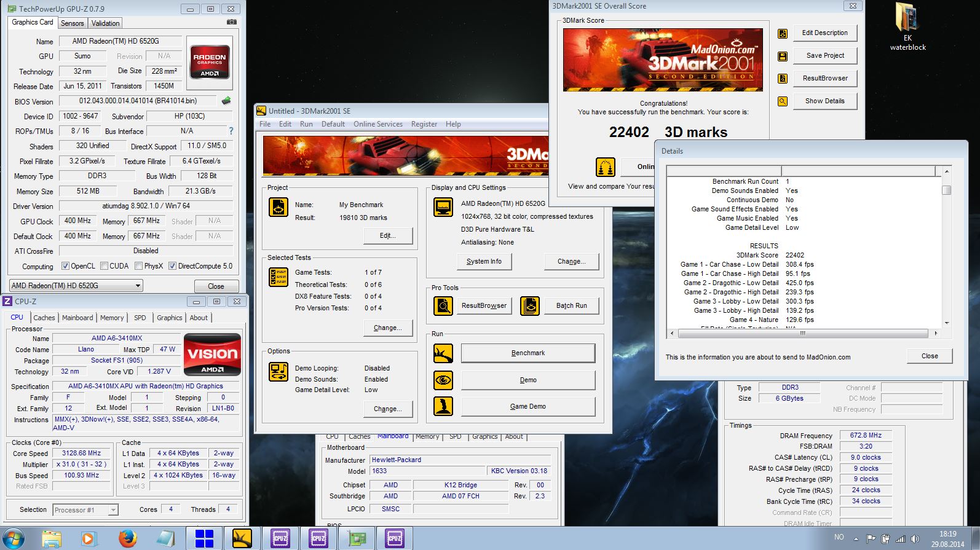Image resolution: width=980 pixels, height=550 pixels.
Task: Switch to the Validation tab in GPU-Z
Action: click(x=105, y=23)
